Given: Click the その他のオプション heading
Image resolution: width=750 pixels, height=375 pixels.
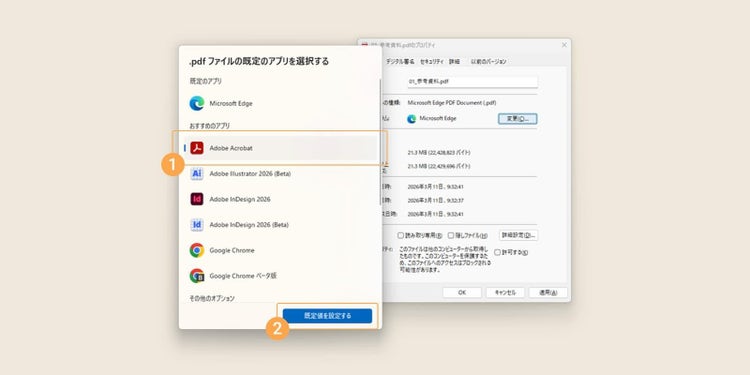Looking at the screenshot, I should pos(212,298).
